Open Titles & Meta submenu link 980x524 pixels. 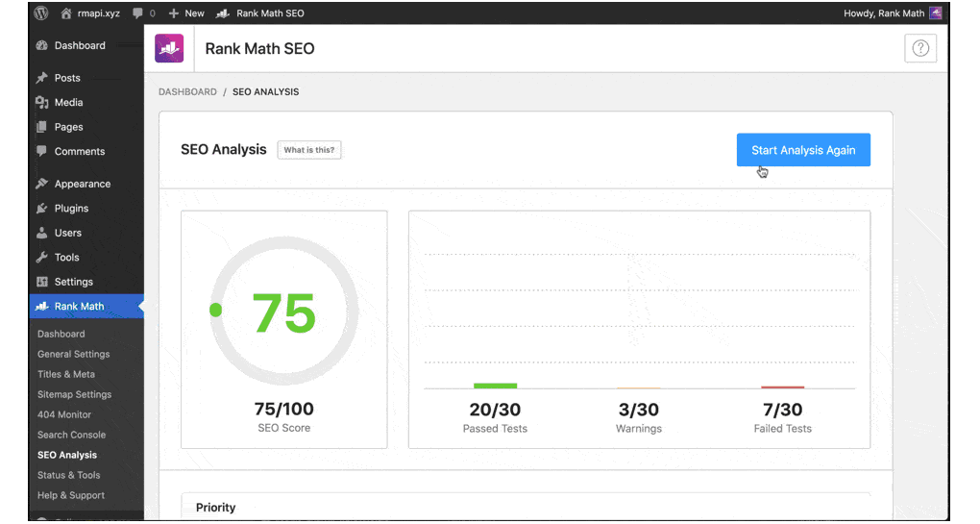(65, 374)
